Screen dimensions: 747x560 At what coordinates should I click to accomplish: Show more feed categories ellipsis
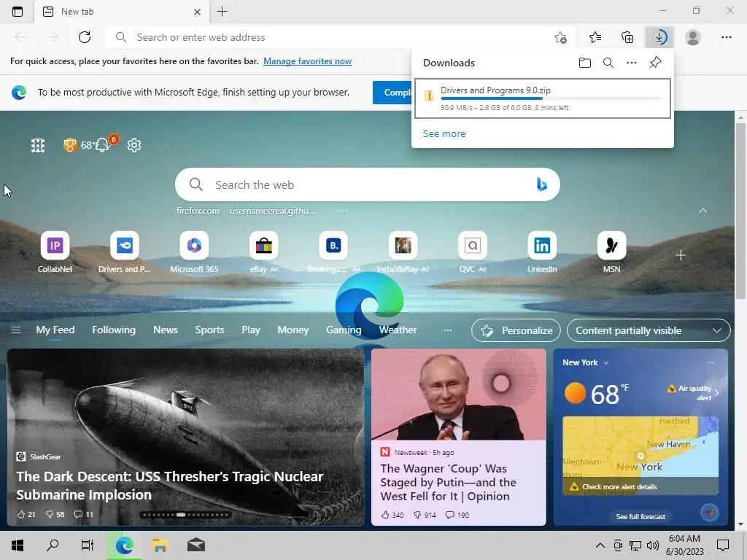tap(447, 330)
